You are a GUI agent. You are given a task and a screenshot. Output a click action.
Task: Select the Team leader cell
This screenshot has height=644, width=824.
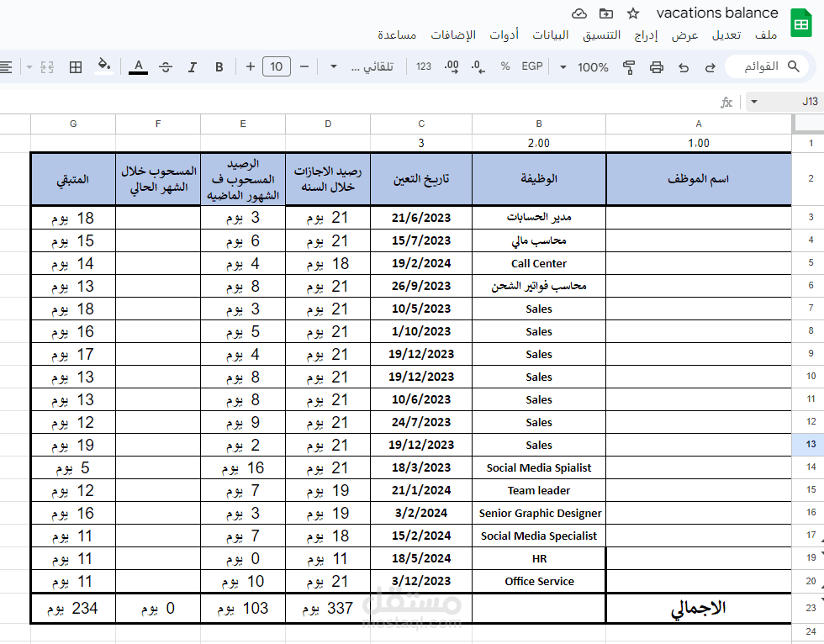click(x=539, y=490)
